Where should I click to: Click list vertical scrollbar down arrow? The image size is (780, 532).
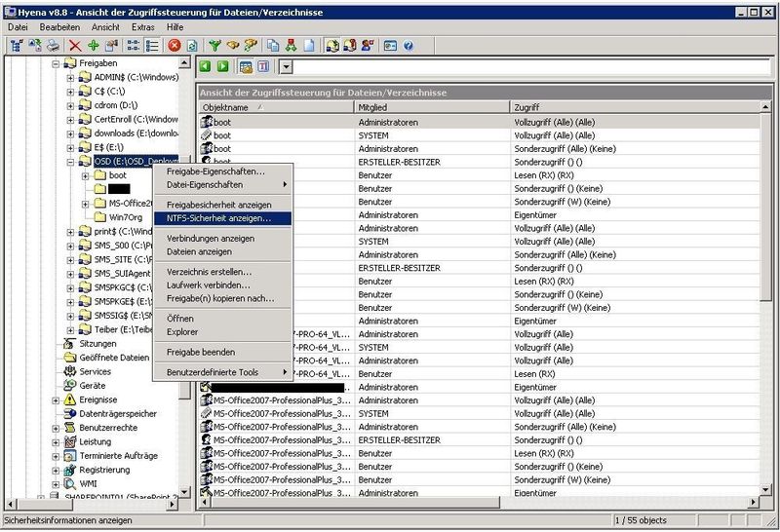[766, 491]
